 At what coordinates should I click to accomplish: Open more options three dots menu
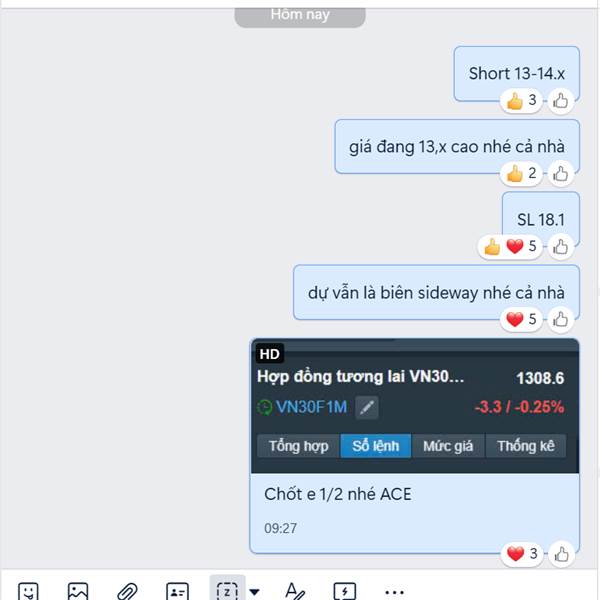coord(395,592)
